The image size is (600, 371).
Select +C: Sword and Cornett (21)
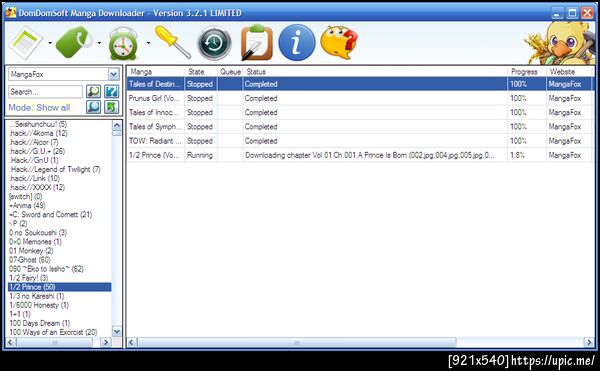(51, 215)
